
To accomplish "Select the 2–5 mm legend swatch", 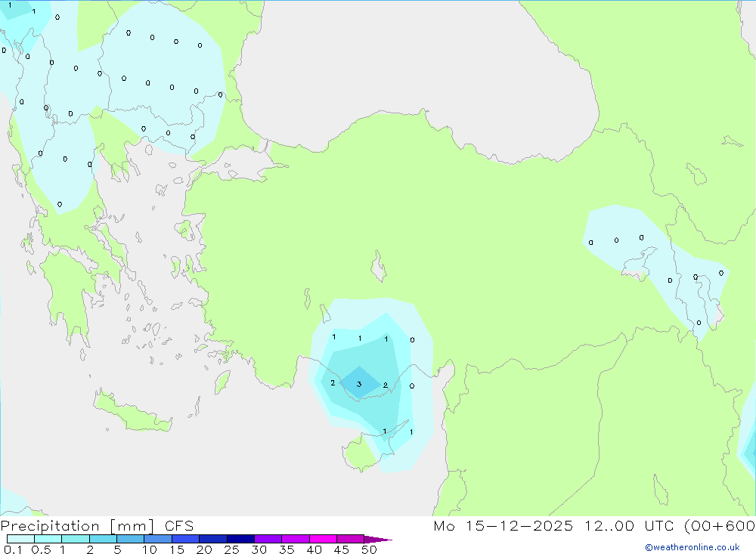I will tap(103, 539).
